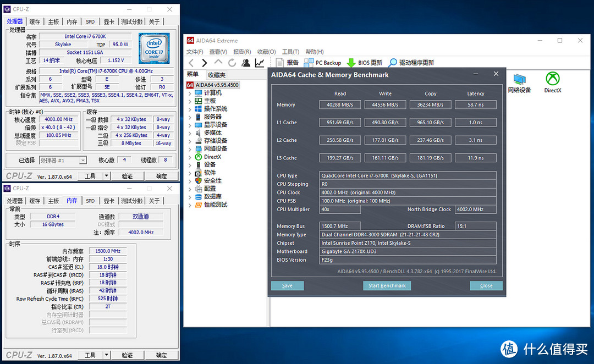Image resolution: width=594 pixels, height=364 pixels.
Task: Select 性能测试 in the AIDA64 tree
Action: tap(216, 205)
